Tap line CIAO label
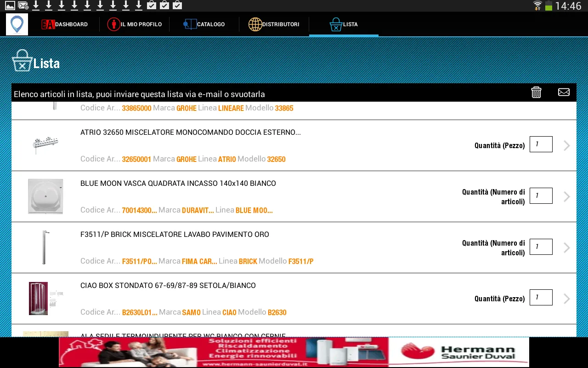This screenshot has width=588, height=368. (x=229, y=313)
